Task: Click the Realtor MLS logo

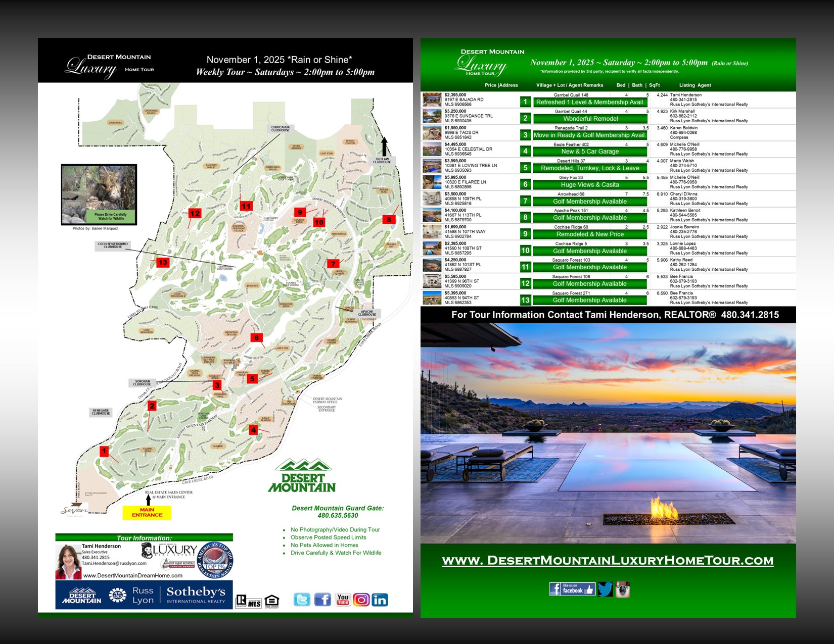Action: click(248, 601)
